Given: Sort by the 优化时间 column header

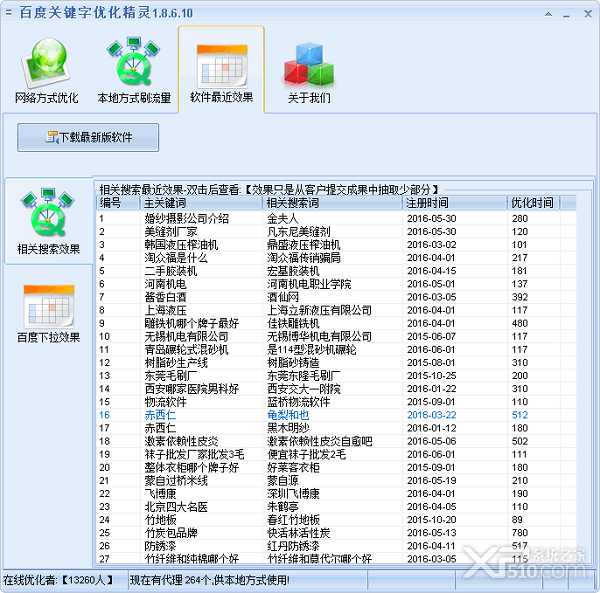Looking at the screenshot, I should click(533, 203).
